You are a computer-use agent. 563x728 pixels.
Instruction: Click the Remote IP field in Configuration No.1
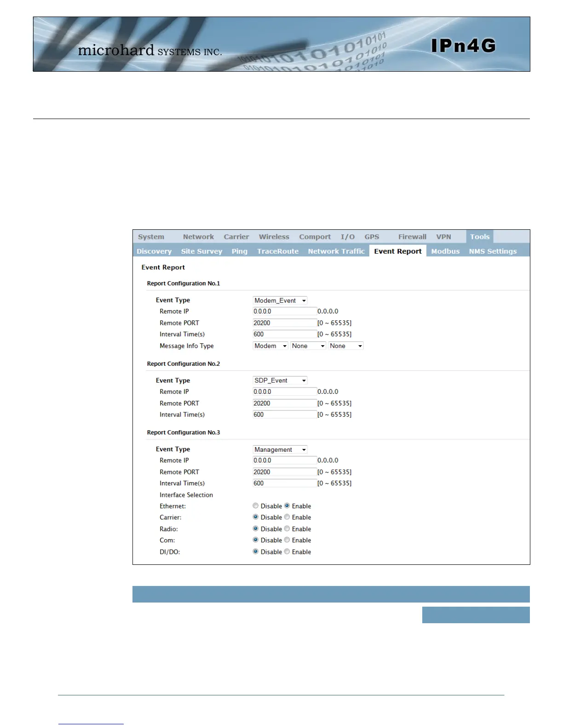pyautogui.click(x=285, y=312)
